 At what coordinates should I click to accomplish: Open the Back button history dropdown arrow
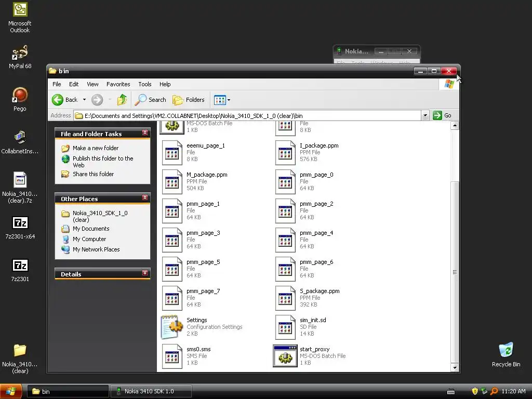85,100
